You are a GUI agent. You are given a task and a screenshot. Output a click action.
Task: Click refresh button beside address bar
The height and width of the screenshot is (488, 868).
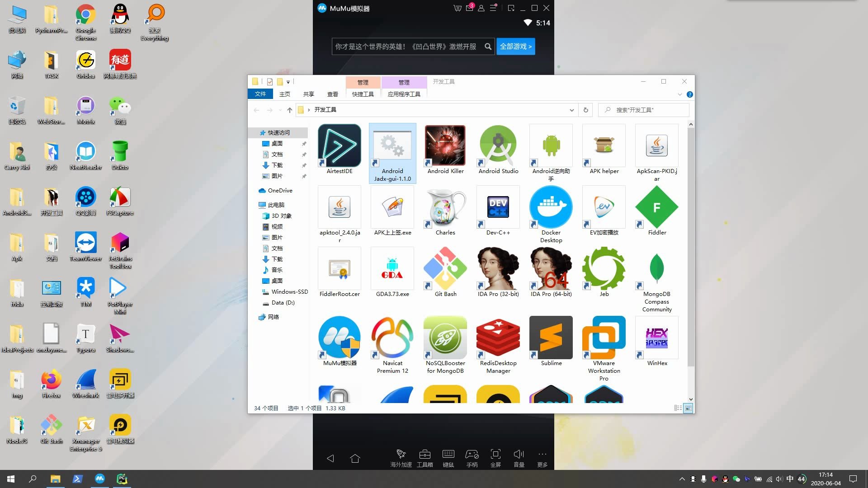click(585, 110)
